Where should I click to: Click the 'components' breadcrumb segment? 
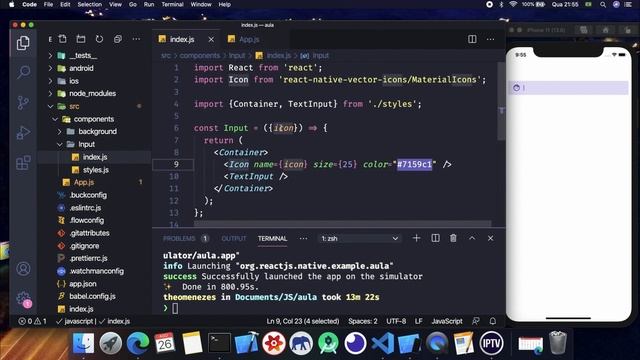[200, 56]
